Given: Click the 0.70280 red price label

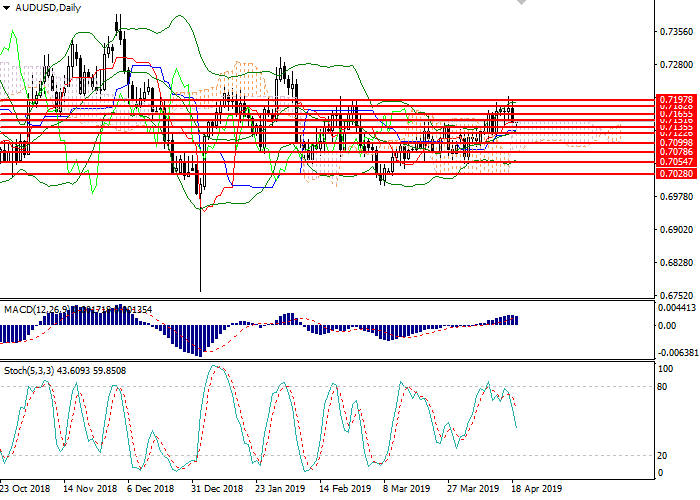Looking at the screenshot, I should (x=675, y=173).
